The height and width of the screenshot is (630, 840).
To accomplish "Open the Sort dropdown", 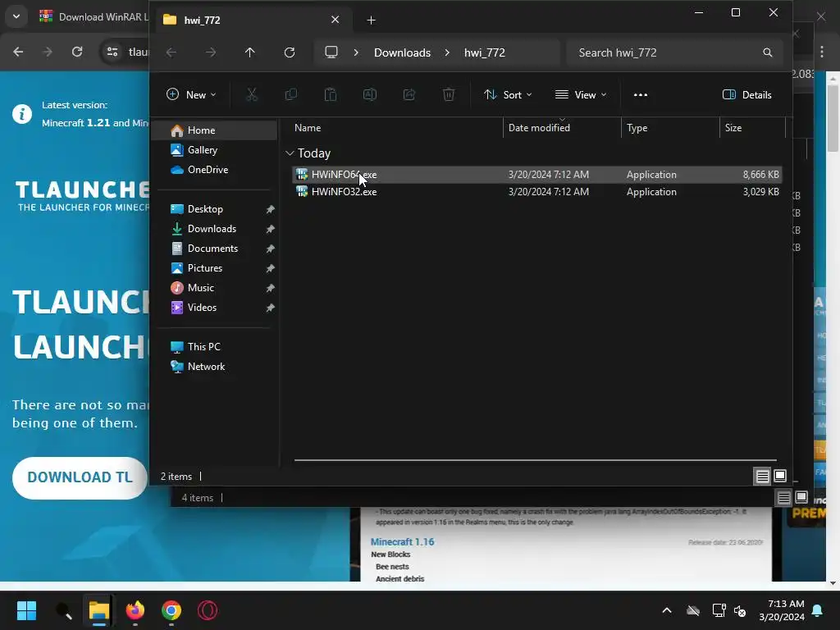I will tap(507, 95).
